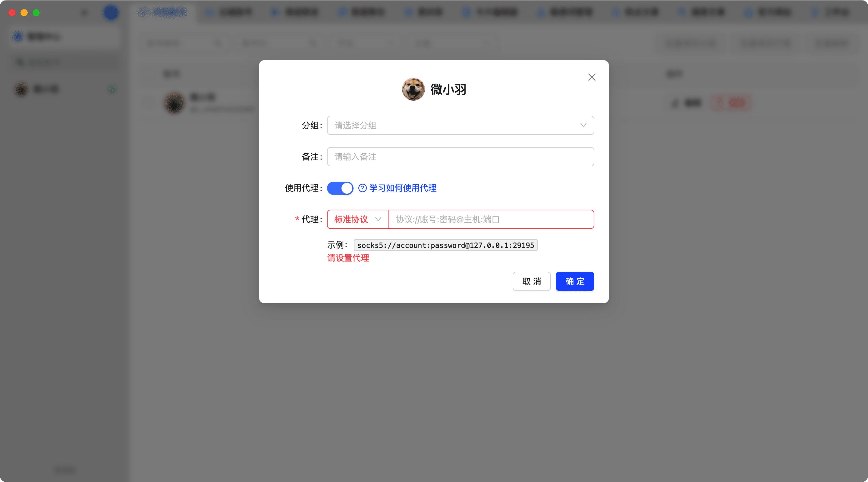Expand the 标准协议 protocol dropdown
Screen dimensions: 868x482
(x=357, y=219)
